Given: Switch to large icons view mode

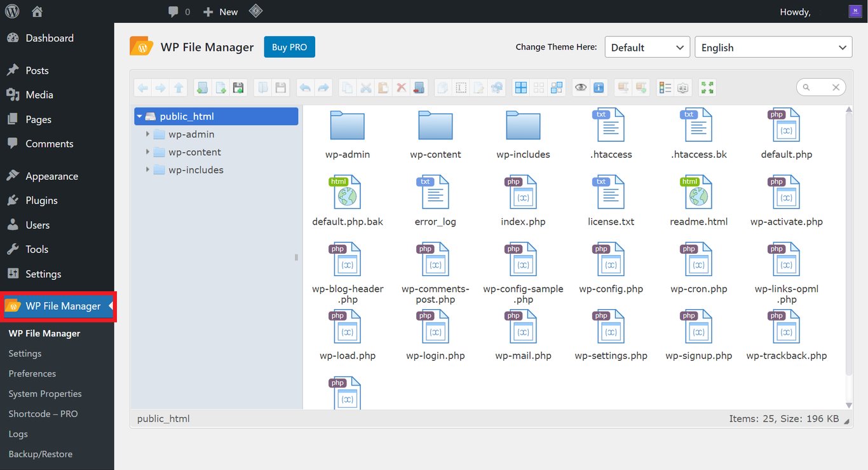Looking at the screenshot, I should (520, 87).
